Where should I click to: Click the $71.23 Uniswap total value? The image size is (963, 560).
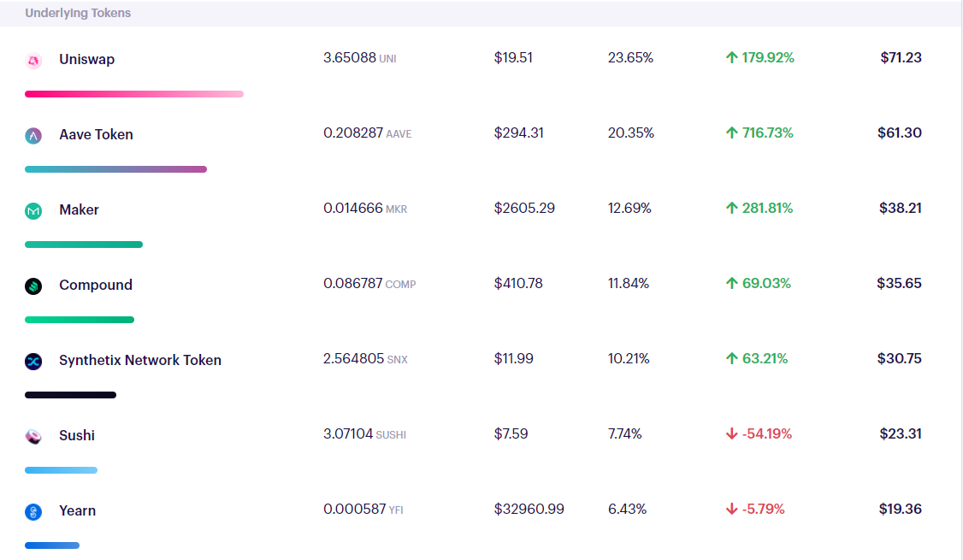[x=901, y=58]
